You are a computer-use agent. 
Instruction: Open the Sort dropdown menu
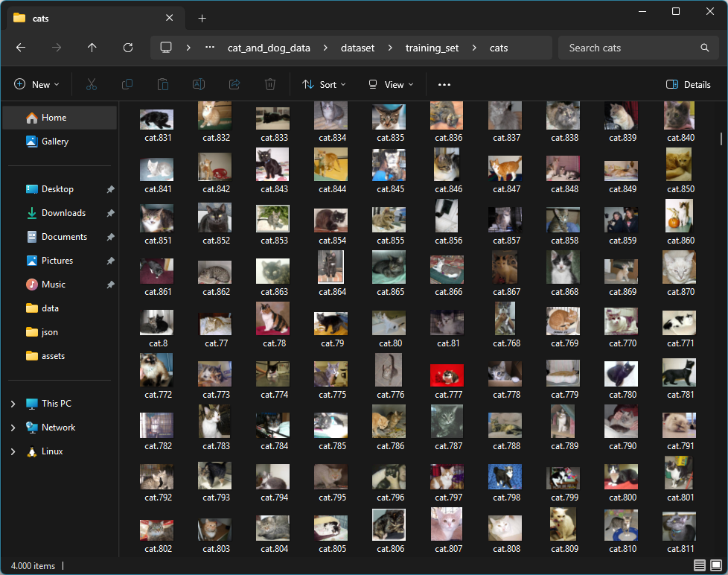(325, 85)
